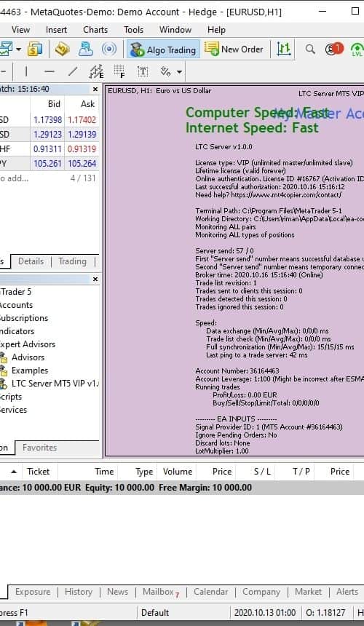Click the search magnifier icon

[310, 49]
